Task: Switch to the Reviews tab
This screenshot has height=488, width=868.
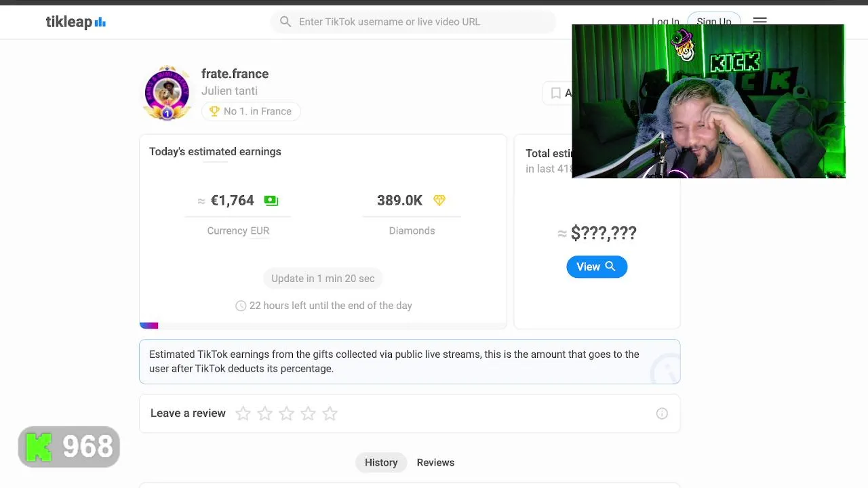Action: 435,462
